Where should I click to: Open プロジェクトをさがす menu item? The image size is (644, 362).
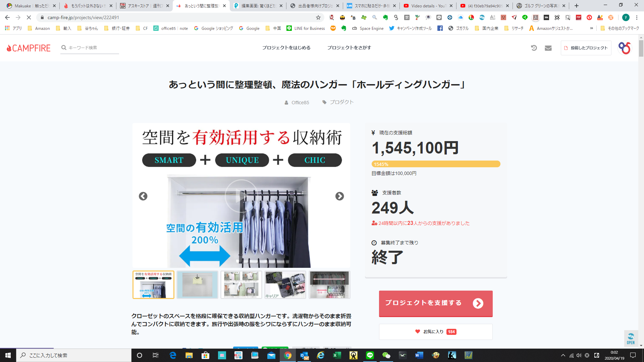pyautogui.click(x=349, y=48)
